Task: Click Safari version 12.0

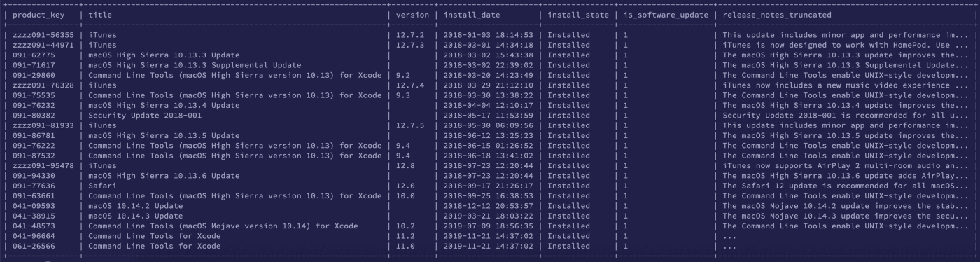Action: click(405, 186)
